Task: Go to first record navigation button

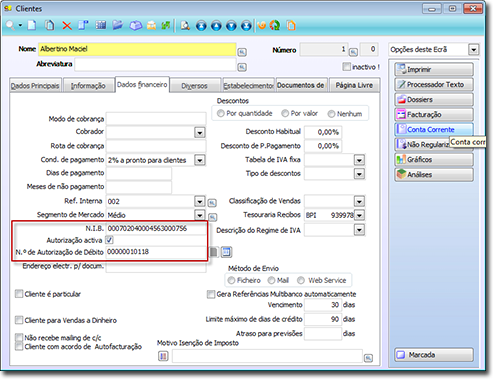Action: click(x=201, y=26)
